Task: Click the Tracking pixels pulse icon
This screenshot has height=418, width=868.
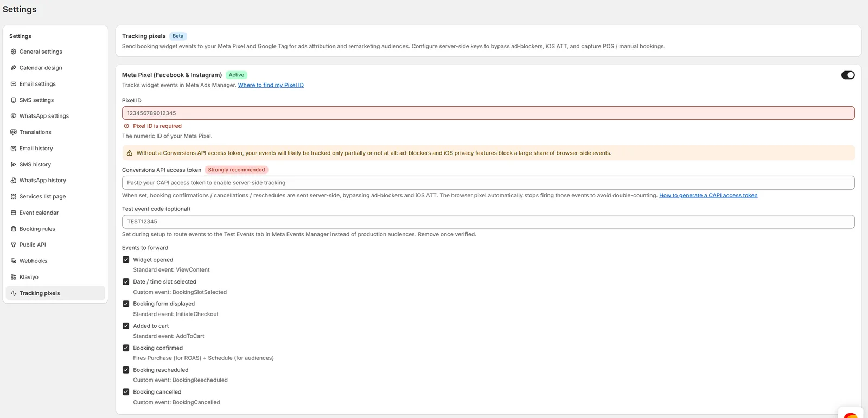Action: (x=14, y=293)
